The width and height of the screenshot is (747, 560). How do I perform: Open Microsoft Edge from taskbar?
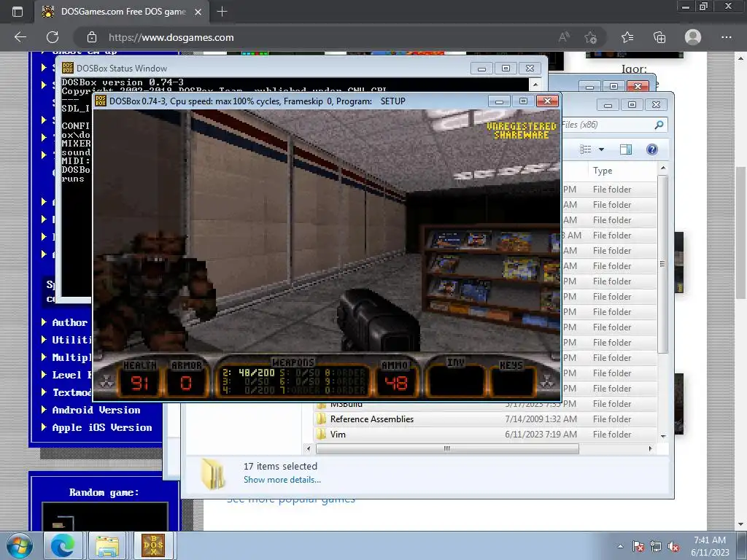tap(63, 545)
